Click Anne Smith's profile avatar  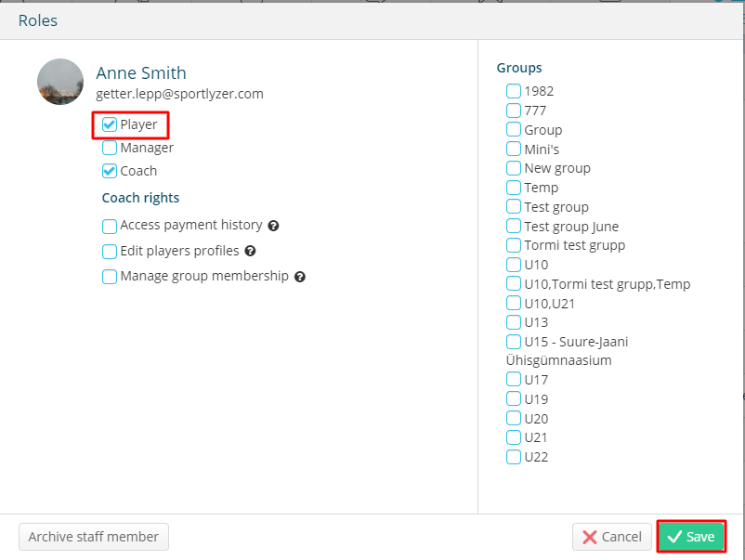(x=60, y=82)
